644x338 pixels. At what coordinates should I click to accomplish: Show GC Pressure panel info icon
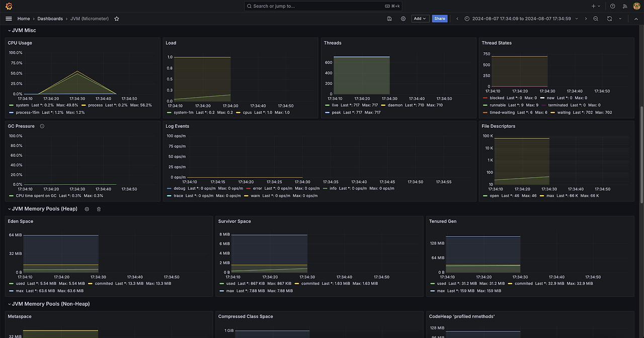[x=42, y=126]
